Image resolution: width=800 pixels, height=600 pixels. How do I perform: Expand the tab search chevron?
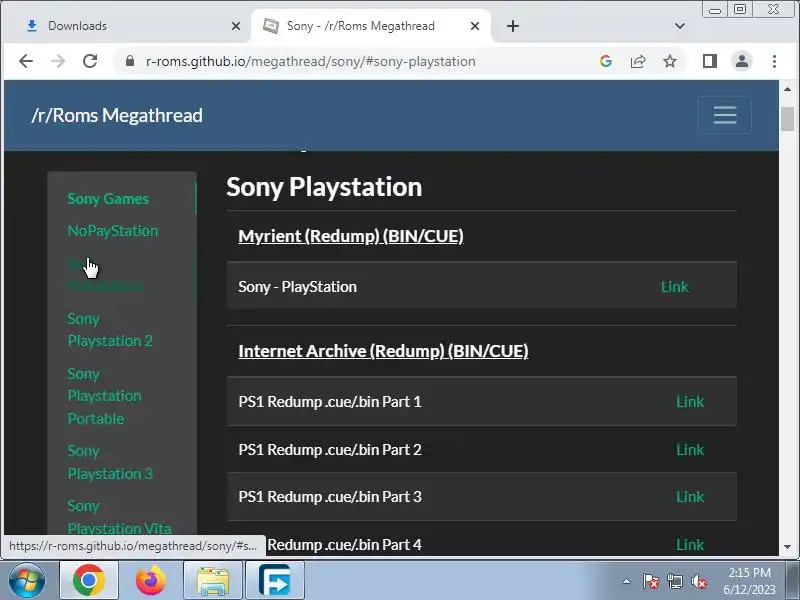(x=680, y=26)
